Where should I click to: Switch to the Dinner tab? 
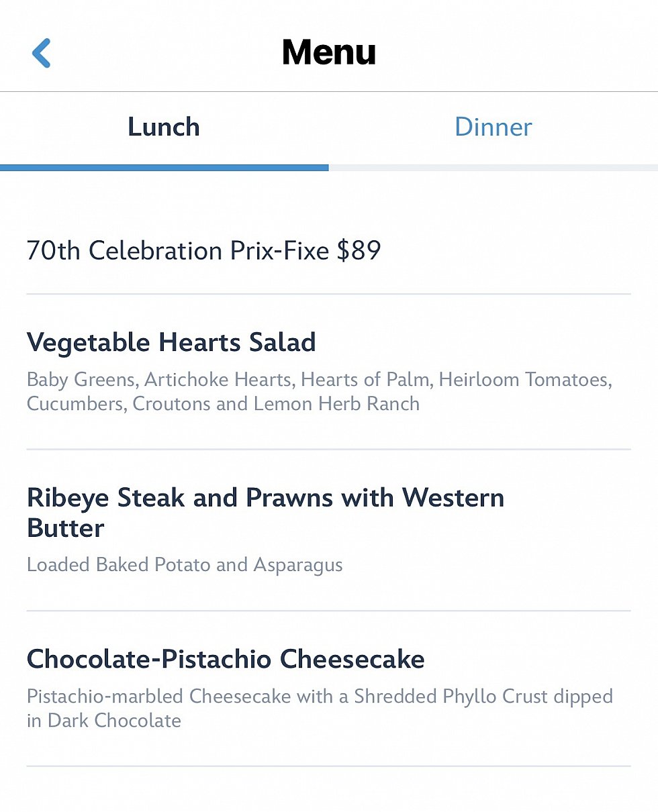click(493, 127)
